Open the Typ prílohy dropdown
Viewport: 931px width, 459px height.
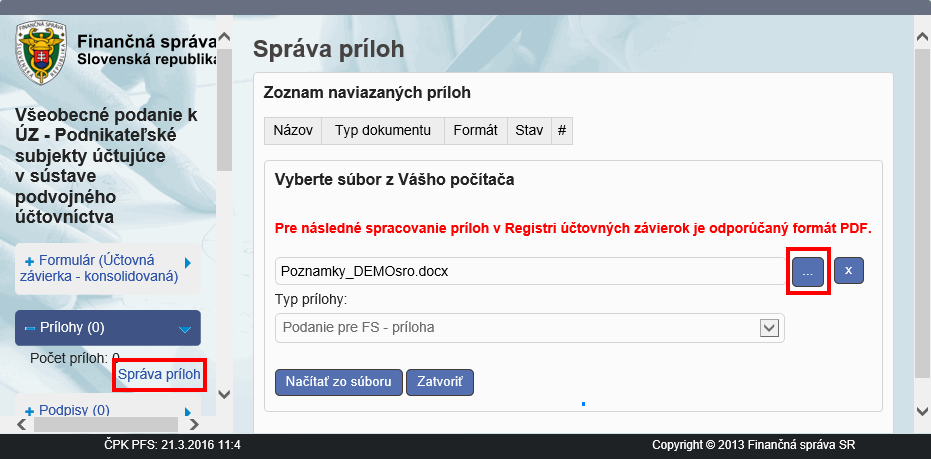769,327
